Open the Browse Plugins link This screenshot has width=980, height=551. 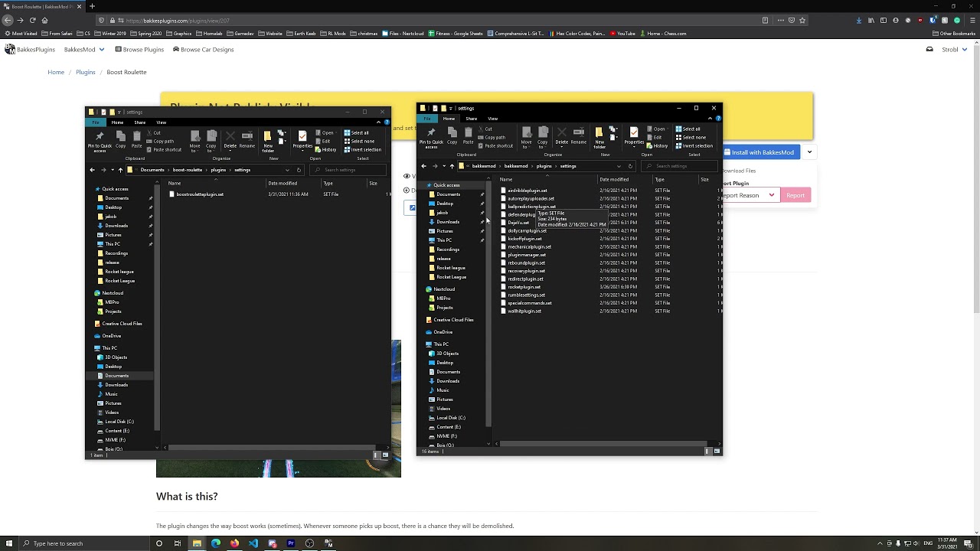coord(139,50)
